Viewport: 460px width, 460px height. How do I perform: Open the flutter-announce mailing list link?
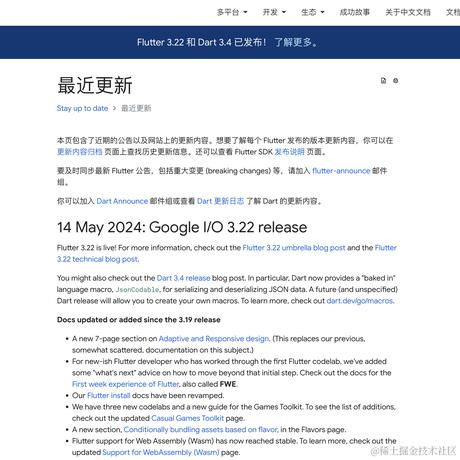tap(341, 171)
